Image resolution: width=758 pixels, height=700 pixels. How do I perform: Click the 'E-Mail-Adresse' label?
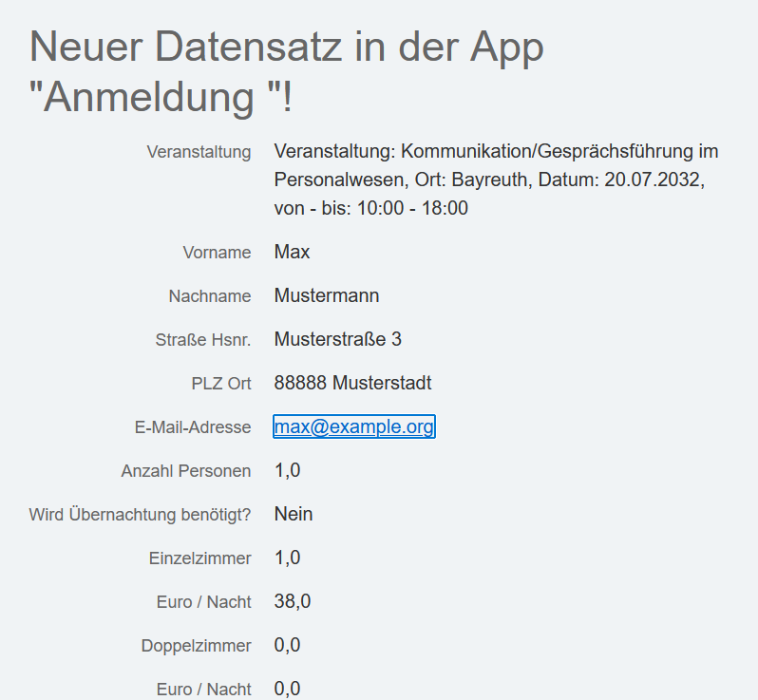(193, 427)
